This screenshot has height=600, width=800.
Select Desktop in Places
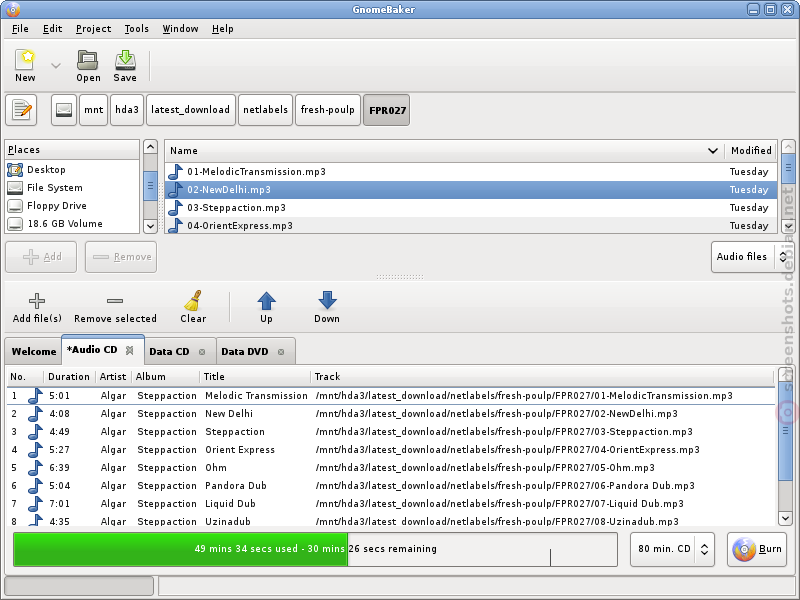[72, 169]
